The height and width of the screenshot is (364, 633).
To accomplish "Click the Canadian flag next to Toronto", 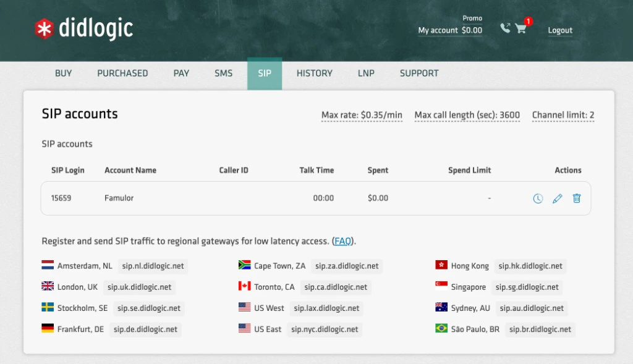I will [245, 286].
